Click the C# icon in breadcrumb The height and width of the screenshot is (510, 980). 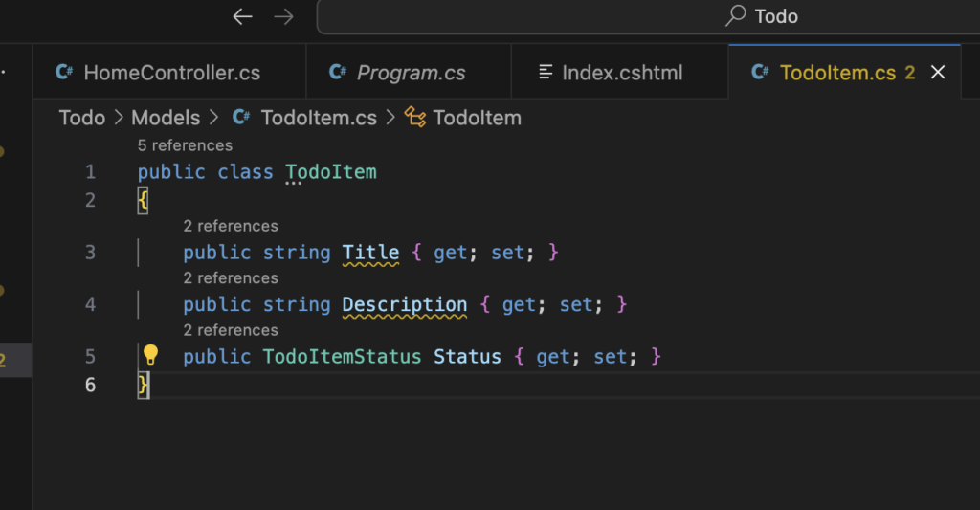coord(241,117)
